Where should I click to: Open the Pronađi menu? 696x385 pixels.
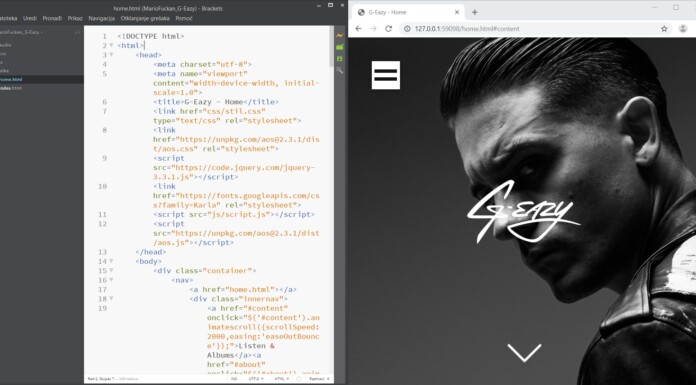coord(52,19)
